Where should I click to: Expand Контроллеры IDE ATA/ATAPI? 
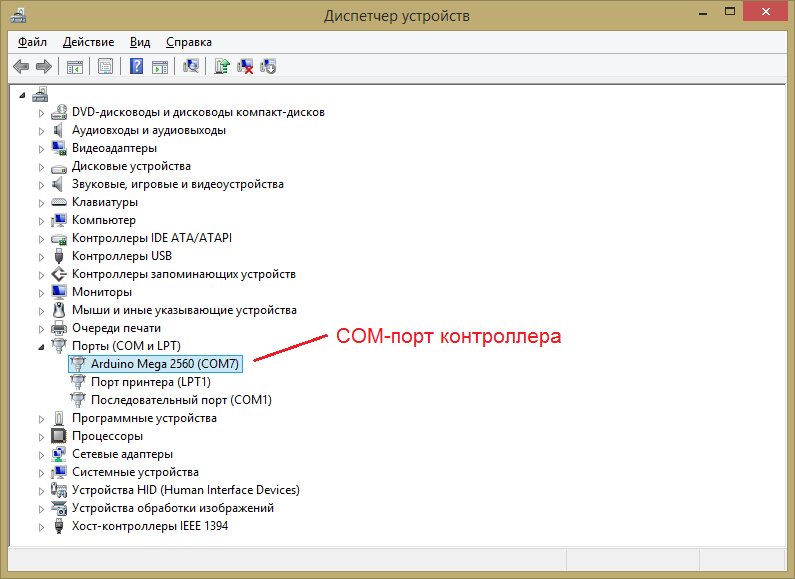point(41,239)
